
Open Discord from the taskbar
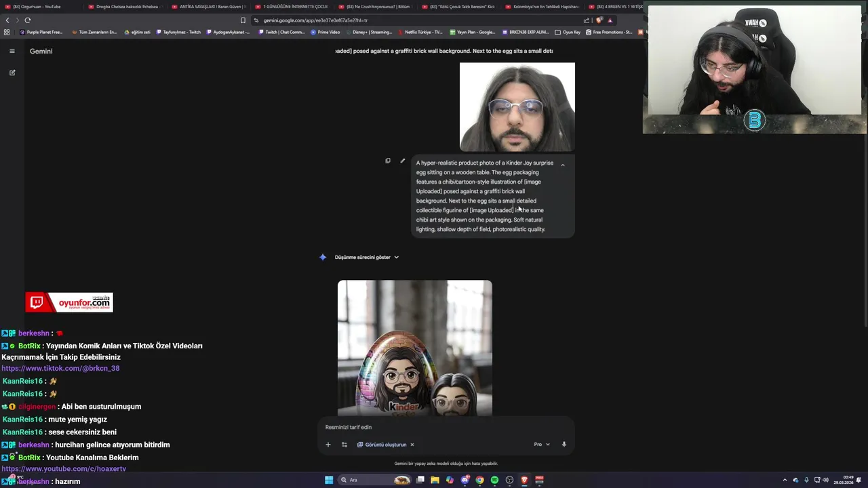[x=465, y=480]
